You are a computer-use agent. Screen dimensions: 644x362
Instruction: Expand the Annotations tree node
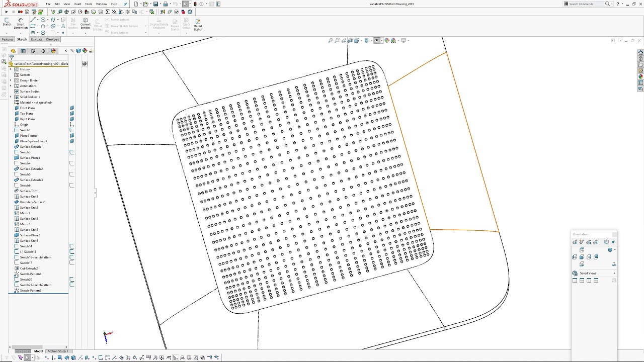tap(11, 86)
